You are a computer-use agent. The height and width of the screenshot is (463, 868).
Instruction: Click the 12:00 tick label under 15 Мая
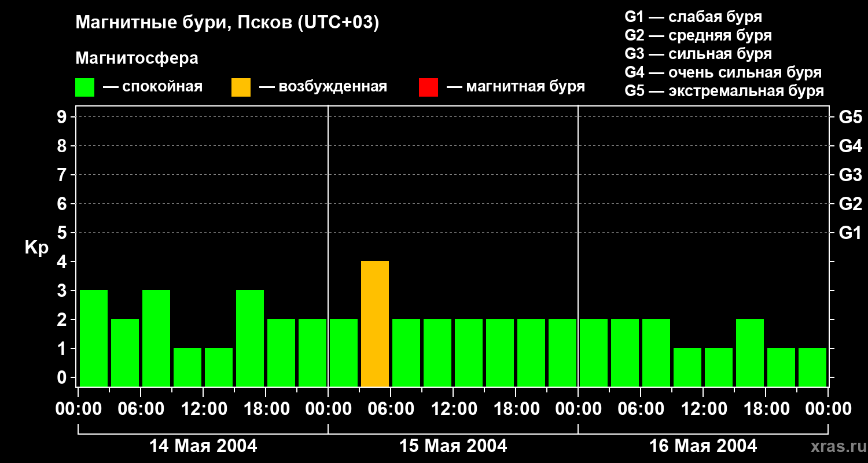coord(454,409)
